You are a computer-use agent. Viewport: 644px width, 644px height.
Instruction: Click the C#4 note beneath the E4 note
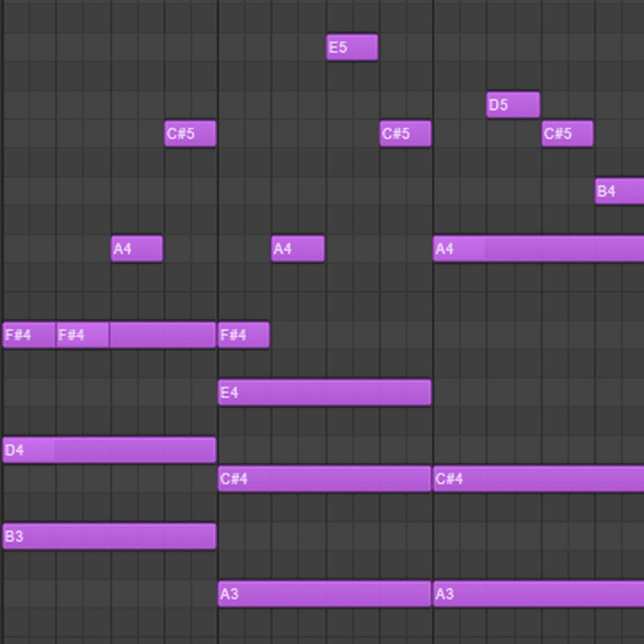click(324, 479)
